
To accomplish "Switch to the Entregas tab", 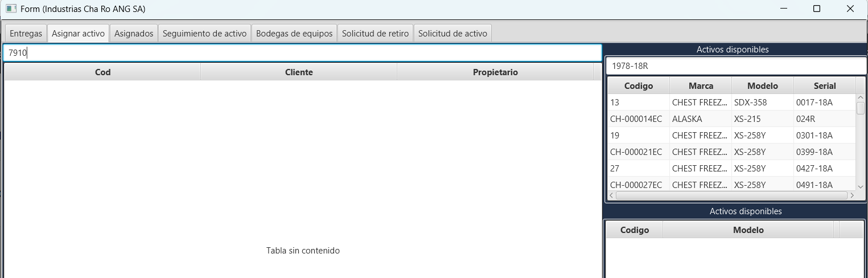I will pyautogui.click(x=26, y=34).
